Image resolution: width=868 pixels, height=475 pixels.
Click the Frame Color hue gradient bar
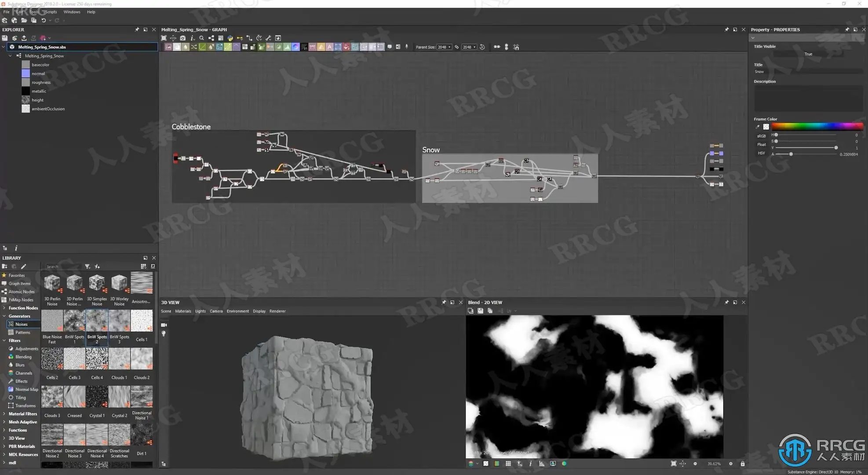[817, 127]
